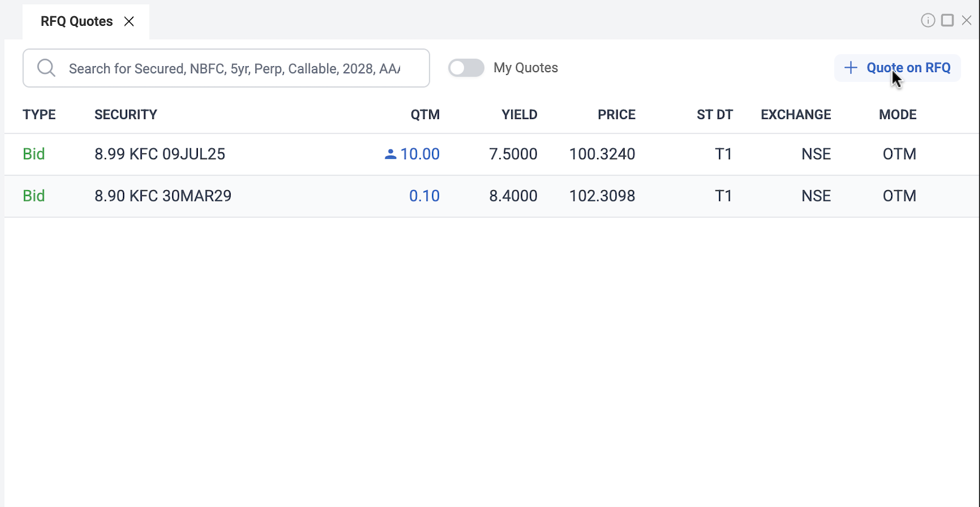Close the RFQ Quotes tab
Screen dimensions: 980x507
click(x=129, y=22)
